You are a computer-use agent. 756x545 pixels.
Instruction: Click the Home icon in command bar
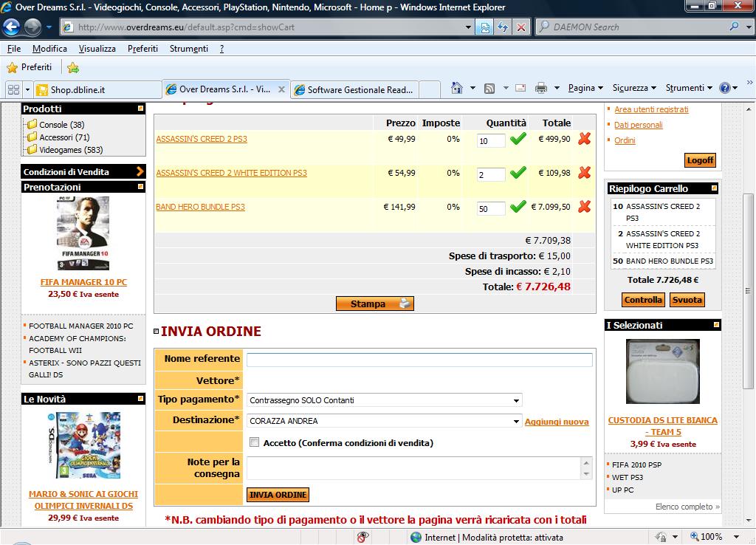pos(456,88)
